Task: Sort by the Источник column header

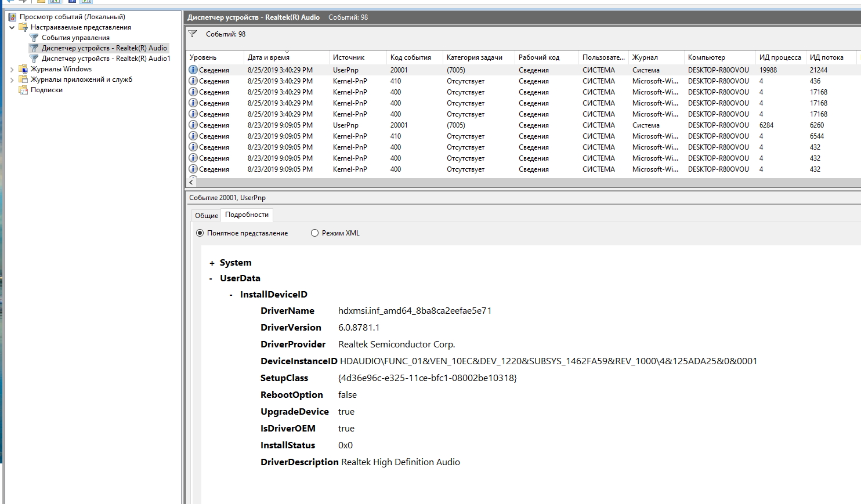Action: click(x=357, y=57)
